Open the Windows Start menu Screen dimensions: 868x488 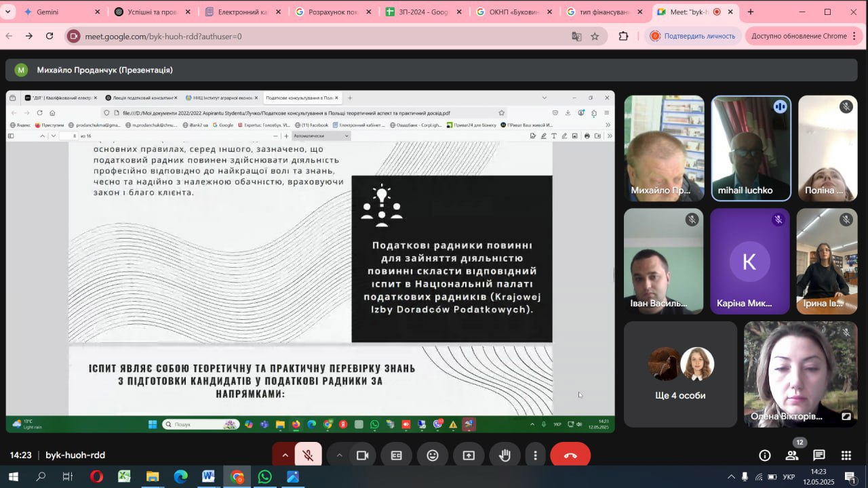point(13,476)
